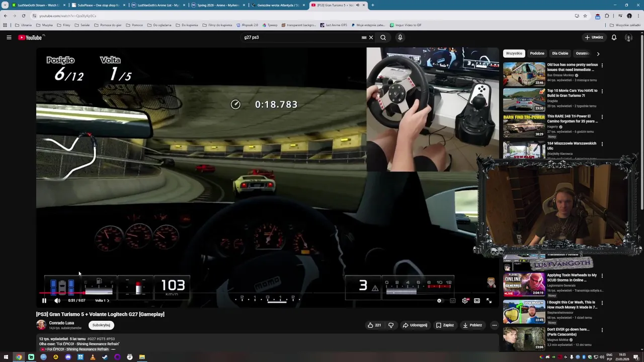Mute the tab via its speaker icon
Screen dimensions: 644x362
pos(358,5)
